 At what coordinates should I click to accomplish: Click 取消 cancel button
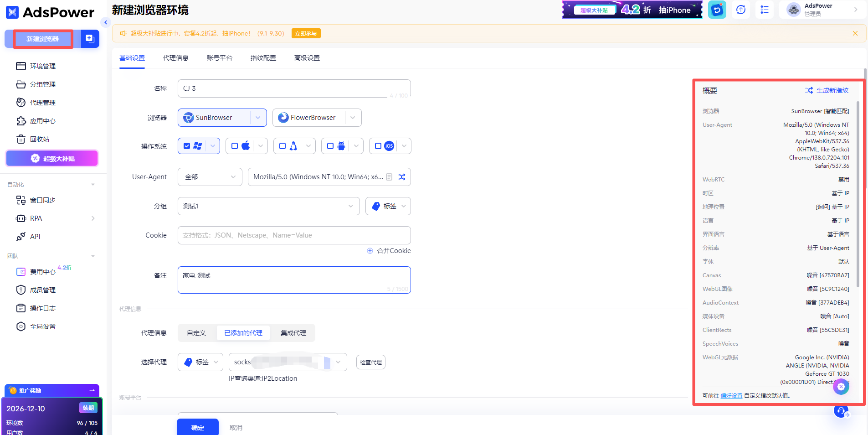point(236,428)
